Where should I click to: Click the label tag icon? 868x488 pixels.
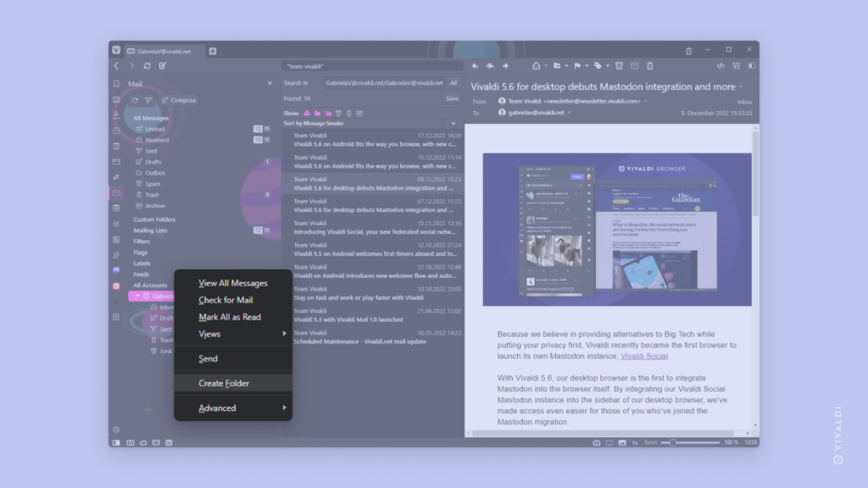598,66
